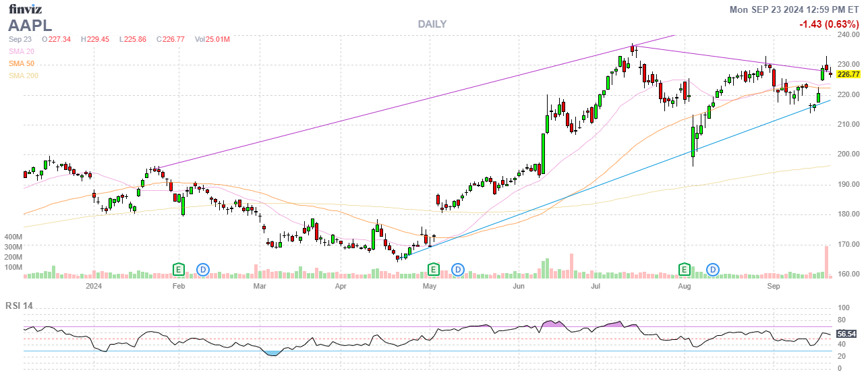Select the August earnings E marker
Viewport: 868px width, 379px height.
[685, 270]
